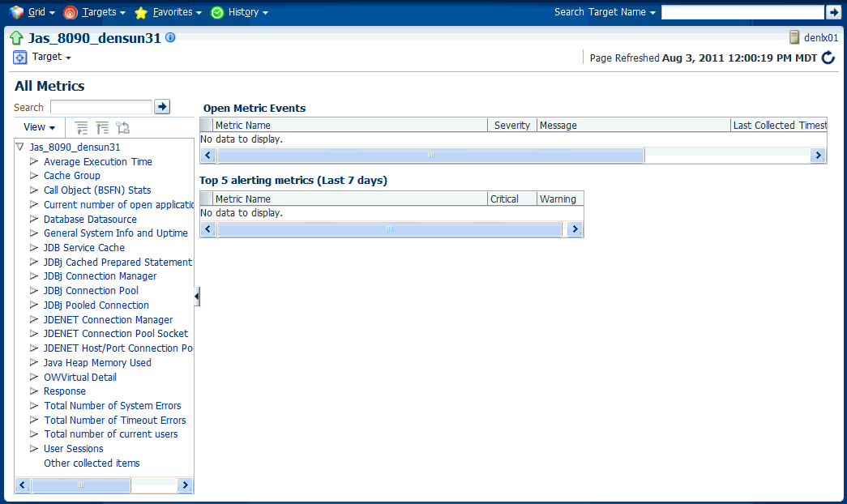Screen dimensions: 847x504
Task: Open Total Number of System Errors metric
Action: [x=113, y=406]
